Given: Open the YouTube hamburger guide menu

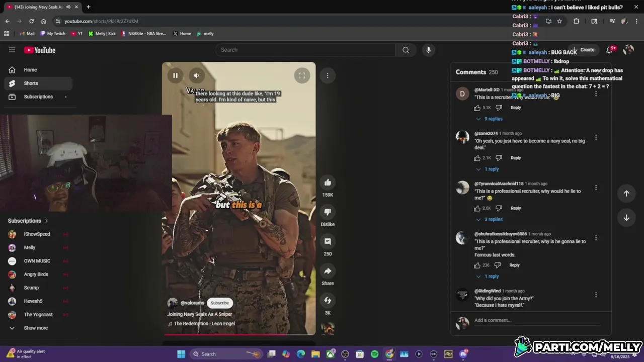Looking at the screenshot, I should (x=12, y=50).
